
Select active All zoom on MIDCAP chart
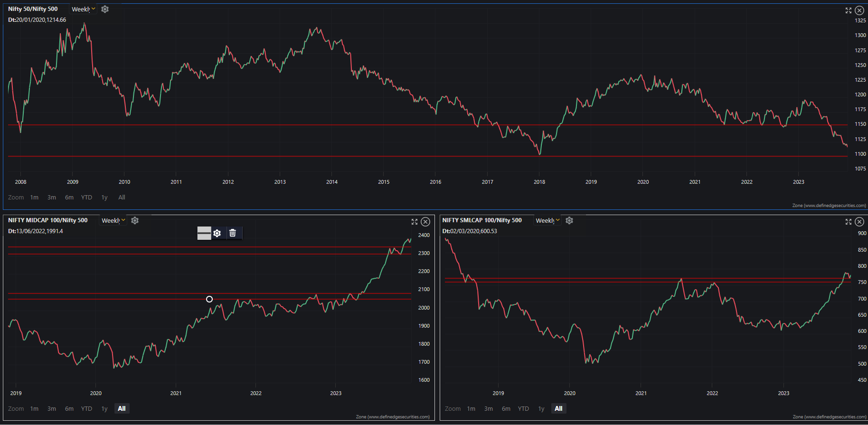coord(122,409)
